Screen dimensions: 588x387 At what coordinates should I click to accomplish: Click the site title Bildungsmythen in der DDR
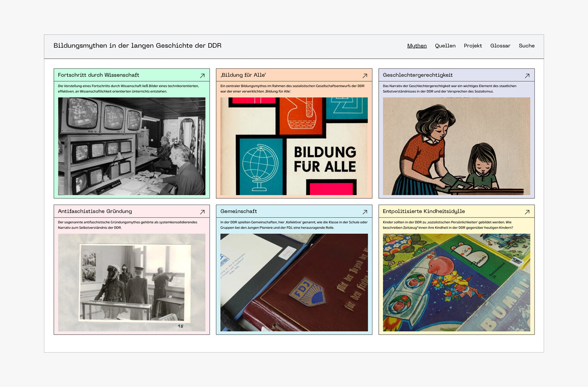[x=137, y=46]
